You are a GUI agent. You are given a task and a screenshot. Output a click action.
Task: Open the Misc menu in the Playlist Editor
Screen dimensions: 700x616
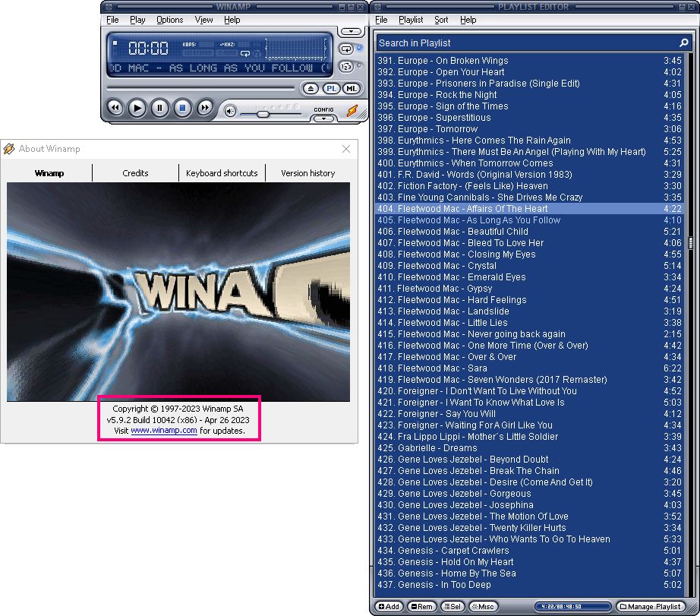click(x=483, y=607)
